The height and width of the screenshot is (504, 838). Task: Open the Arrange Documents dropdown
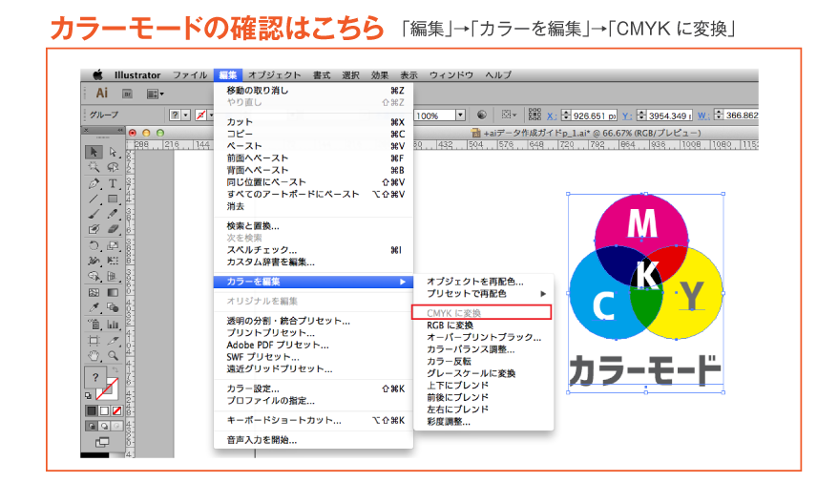tap(155, 94)
